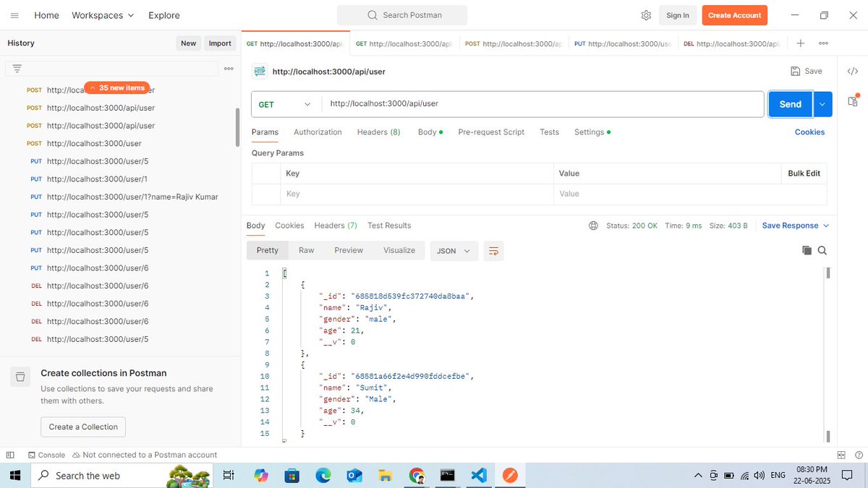The width and height of the screenshot is (868, 488).
Task: Copy the response body
Action: 807,250
